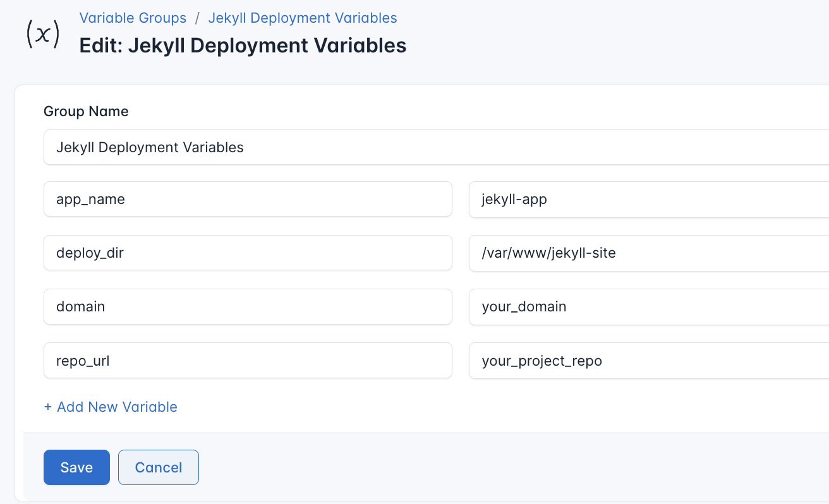The height and width of the screenshot is (504, 829).
Task: Click the plus sign before Add New Variable
Action: pyautogui.click(x=48, y=407)
